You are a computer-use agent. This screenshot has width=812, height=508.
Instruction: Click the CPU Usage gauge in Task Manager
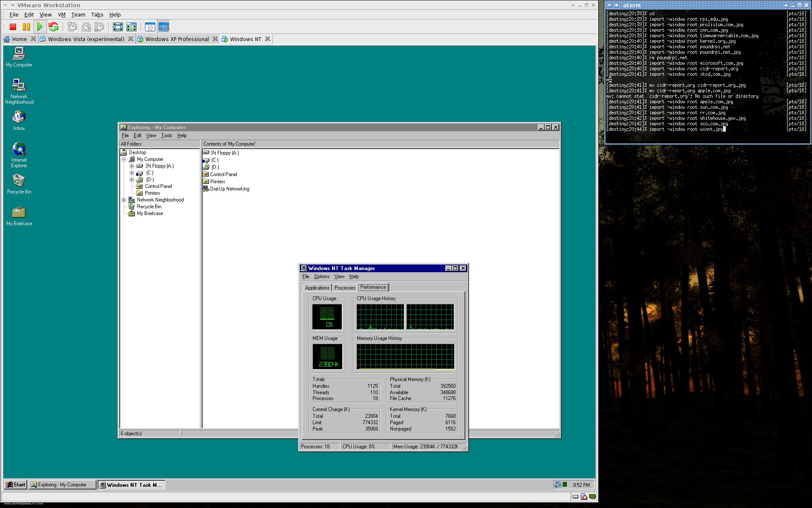[327, 317]
